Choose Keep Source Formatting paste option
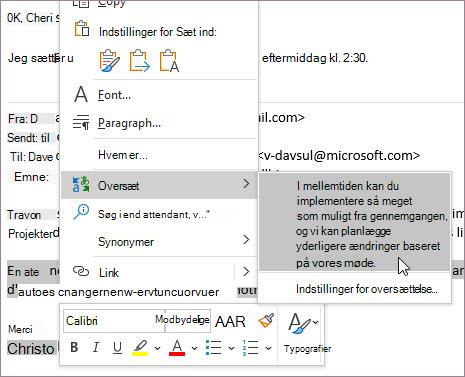Screen dimensions: 465x377 109,61
